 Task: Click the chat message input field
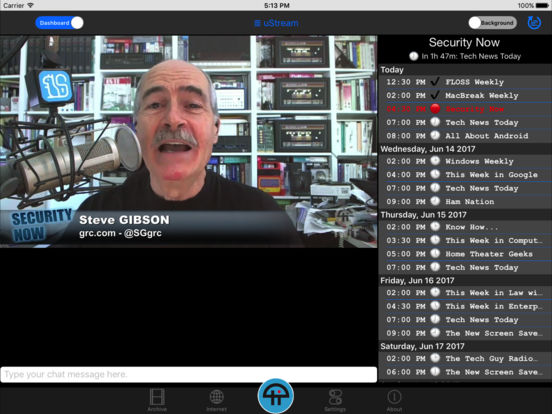click(x=189, y=374)
